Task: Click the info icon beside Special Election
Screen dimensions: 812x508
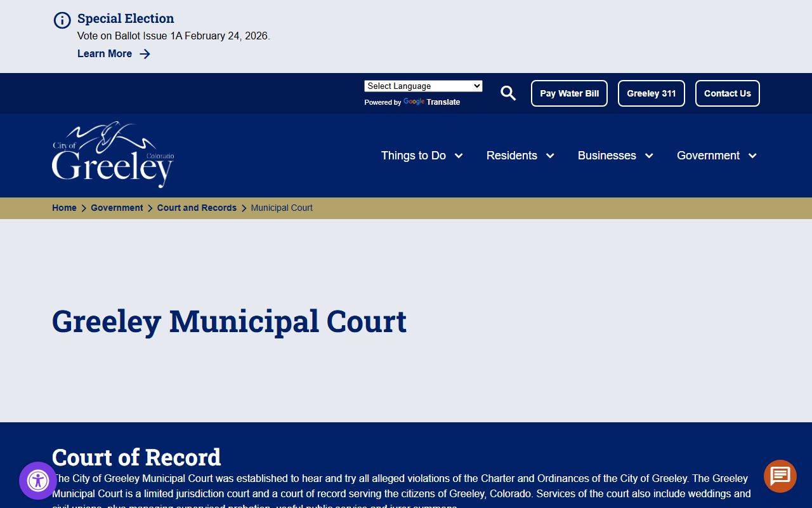Action: [x=62, y=20]
